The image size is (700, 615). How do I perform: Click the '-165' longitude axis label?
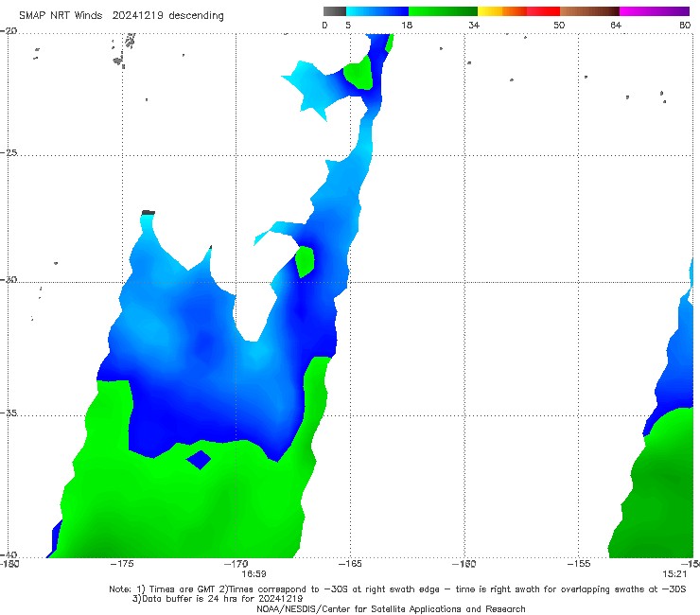click(x=350, y=564)
